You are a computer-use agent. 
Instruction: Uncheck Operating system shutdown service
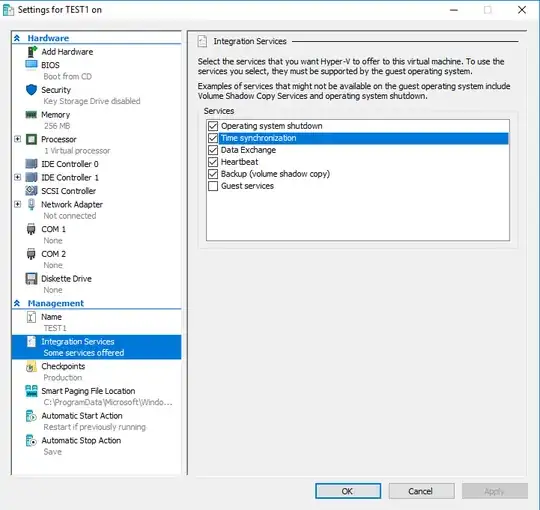coord(213,126)
